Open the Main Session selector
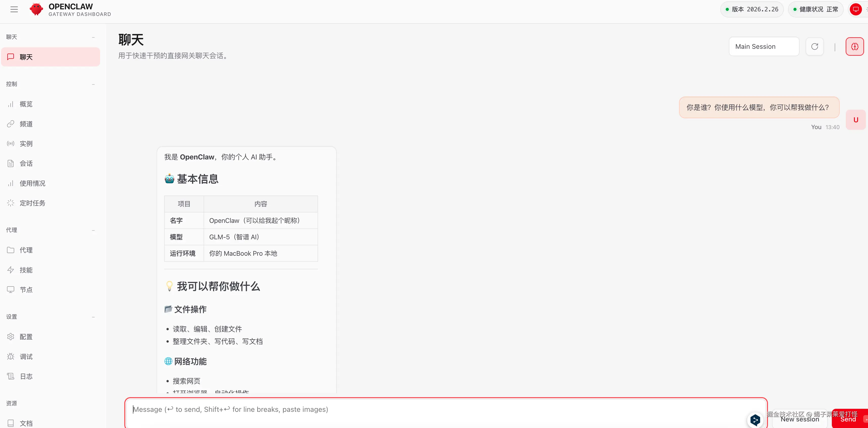 (764, 46)
